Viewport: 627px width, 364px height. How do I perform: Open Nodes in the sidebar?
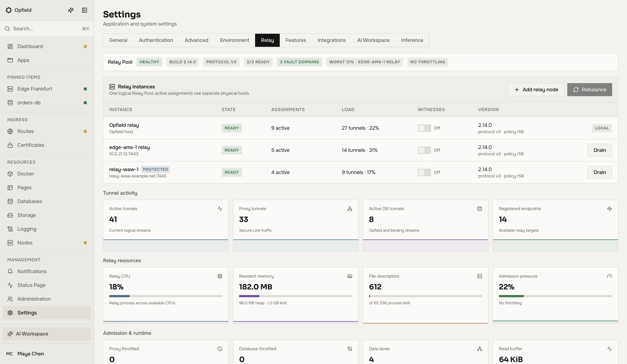[x=47, y=243]
